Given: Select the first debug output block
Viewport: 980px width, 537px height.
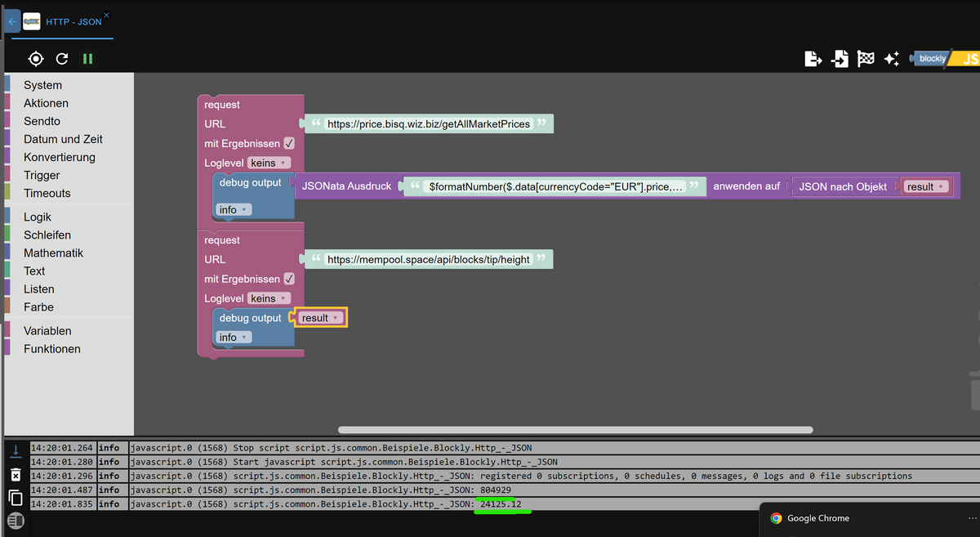Looking at the screenshot, I should [x=250, y=183].
